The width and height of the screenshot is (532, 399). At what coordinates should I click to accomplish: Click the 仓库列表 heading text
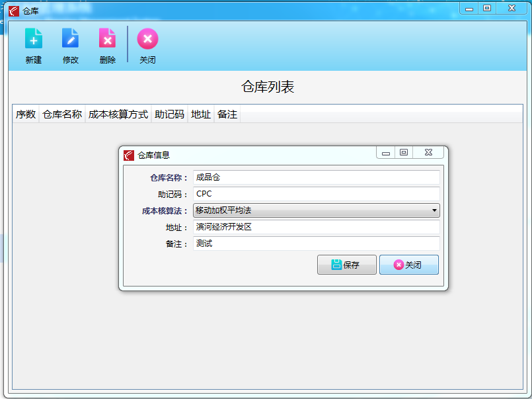pyautogui.click(x=268, y=87)
